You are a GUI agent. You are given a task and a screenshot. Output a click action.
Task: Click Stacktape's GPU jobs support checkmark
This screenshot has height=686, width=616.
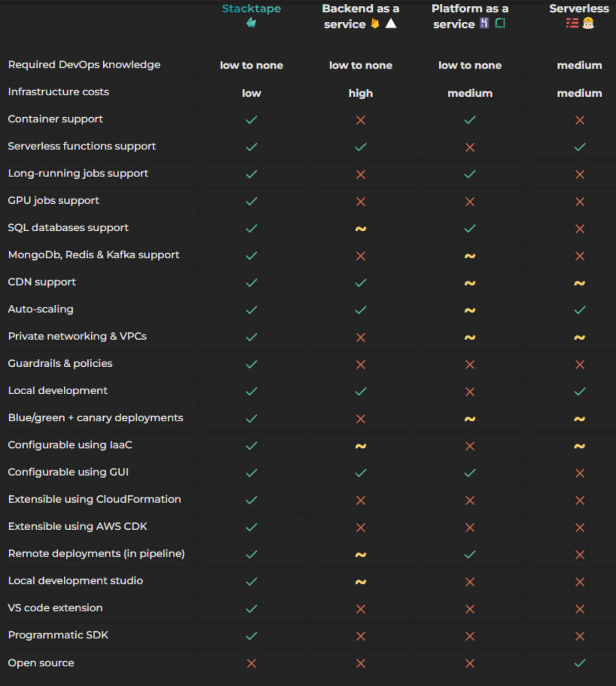251,201
